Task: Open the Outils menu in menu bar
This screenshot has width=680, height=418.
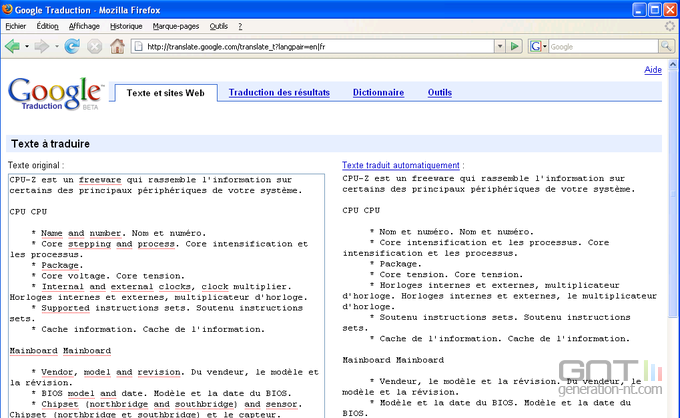Action: pos(219,26)
